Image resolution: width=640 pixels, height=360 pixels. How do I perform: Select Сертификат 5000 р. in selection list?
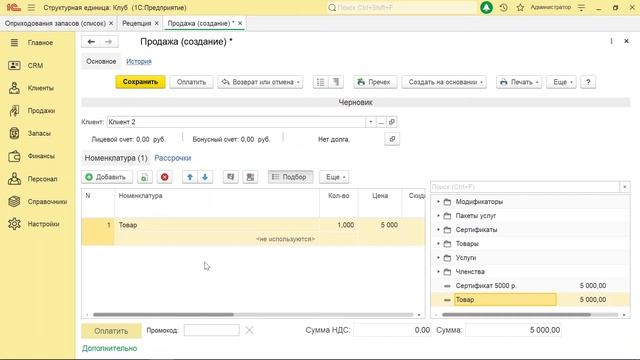pos(530,286)
